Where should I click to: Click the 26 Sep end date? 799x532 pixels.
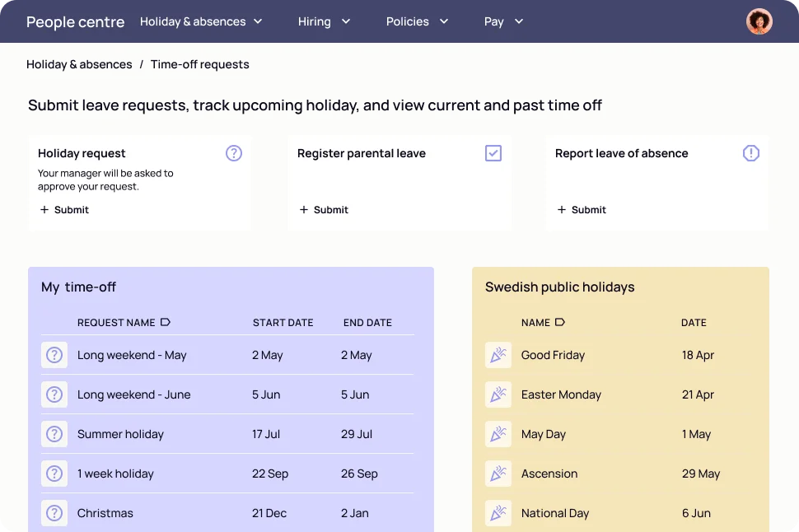click(x=359, y=474)
